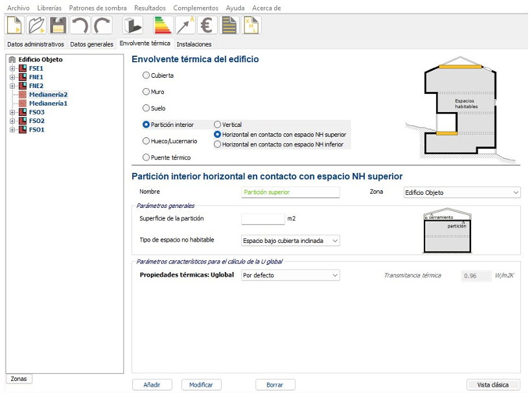532x397 pixels.
Task: Select Horizontal en contacto con espacio NH inferior
Action: 218,144
